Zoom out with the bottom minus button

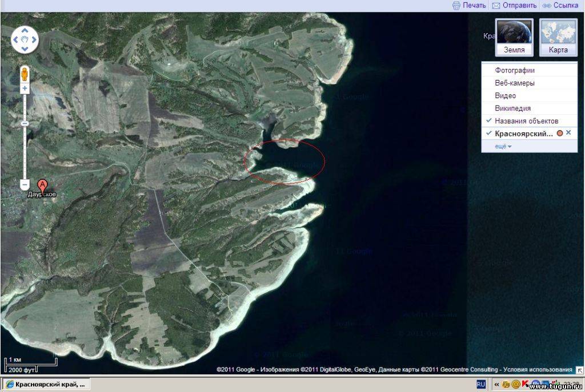[x=25, y=184]
